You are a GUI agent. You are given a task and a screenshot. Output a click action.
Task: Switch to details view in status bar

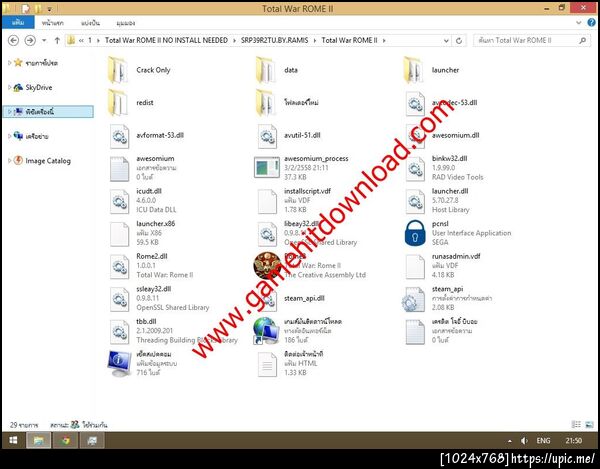[x=576, y=425]
